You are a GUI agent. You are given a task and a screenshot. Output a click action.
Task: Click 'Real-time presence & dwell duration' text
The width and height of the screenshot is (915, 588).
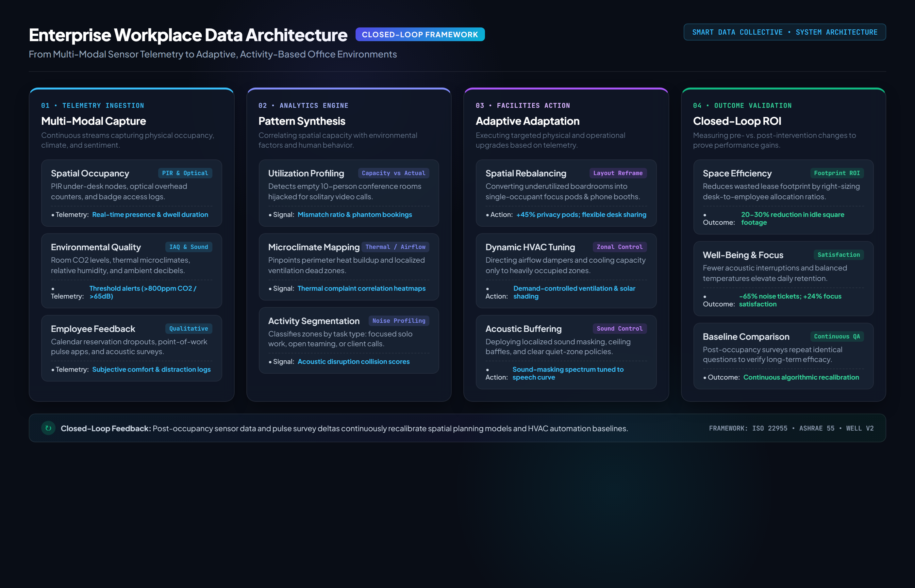coord(150,215)
